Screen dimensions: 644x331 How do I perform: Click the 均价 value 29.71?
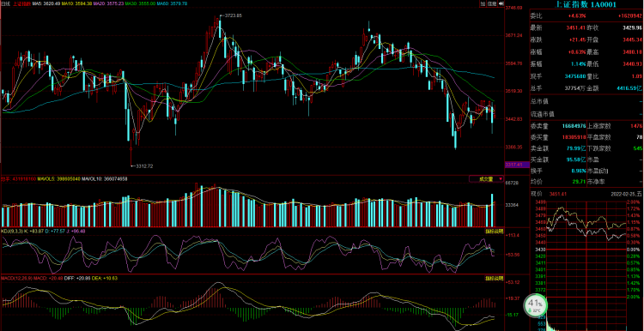(x=579, y=182)
